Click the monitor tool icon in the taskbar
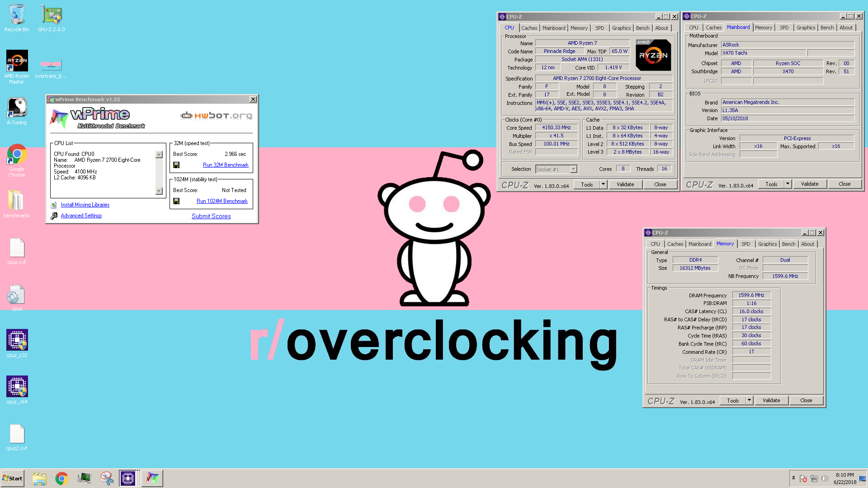868x488 pixels. 85,479
